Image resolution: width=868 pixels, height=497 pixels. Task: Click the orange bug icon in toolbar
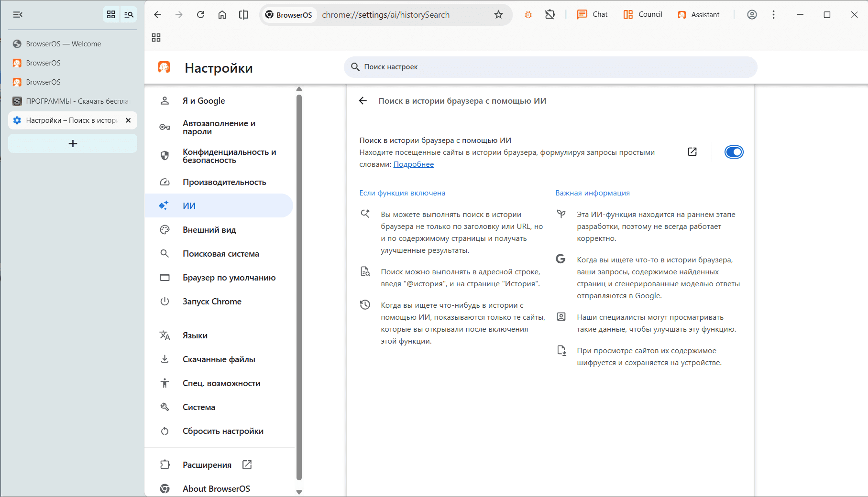(x=528, y=15)
